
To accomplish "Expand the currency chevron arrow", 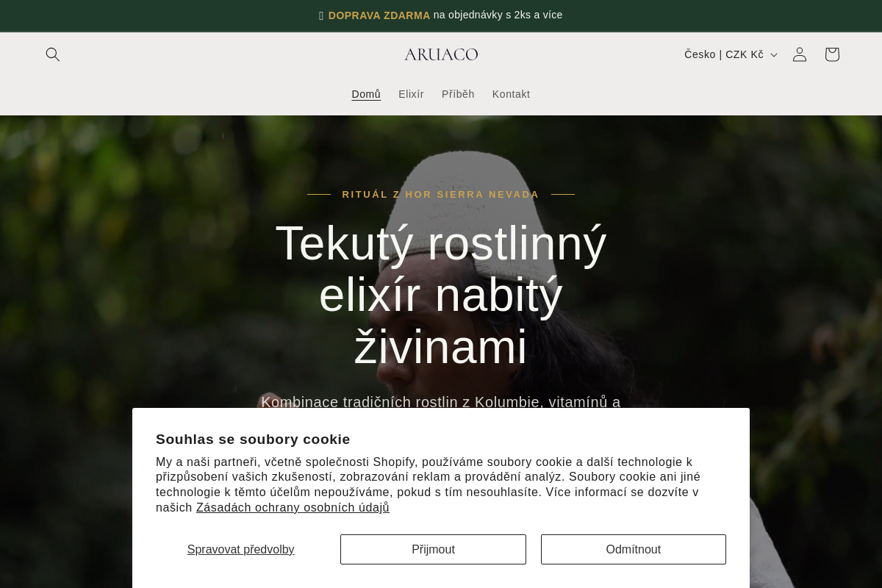I will point(773,54).
